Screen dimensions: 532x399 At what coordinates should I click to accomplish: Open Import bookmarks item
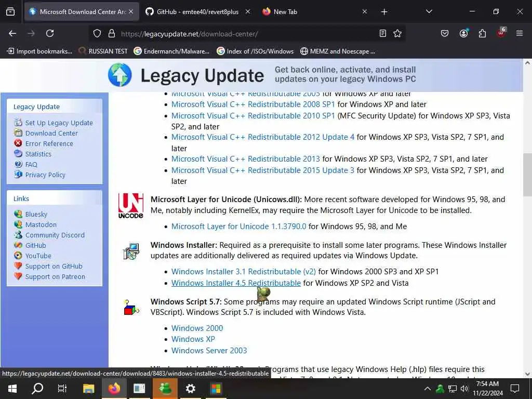[x=39, y=51]
